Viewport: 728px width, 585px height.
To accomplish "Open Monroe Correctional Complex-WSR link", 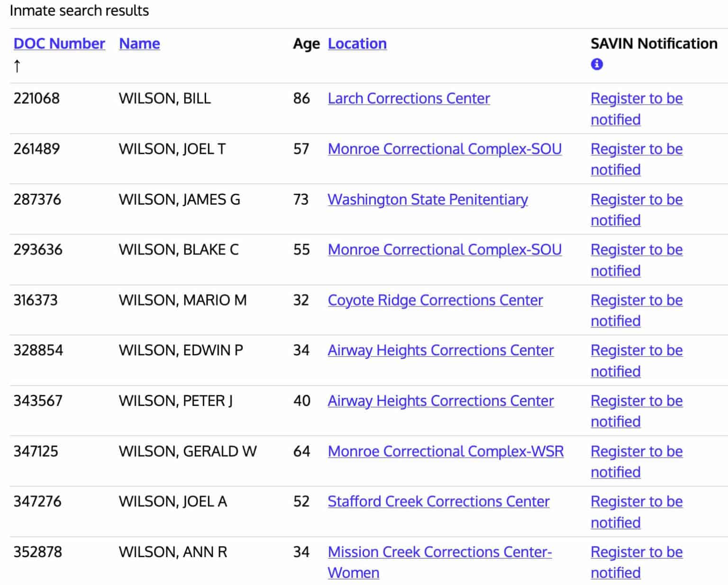I will point(446,451).
